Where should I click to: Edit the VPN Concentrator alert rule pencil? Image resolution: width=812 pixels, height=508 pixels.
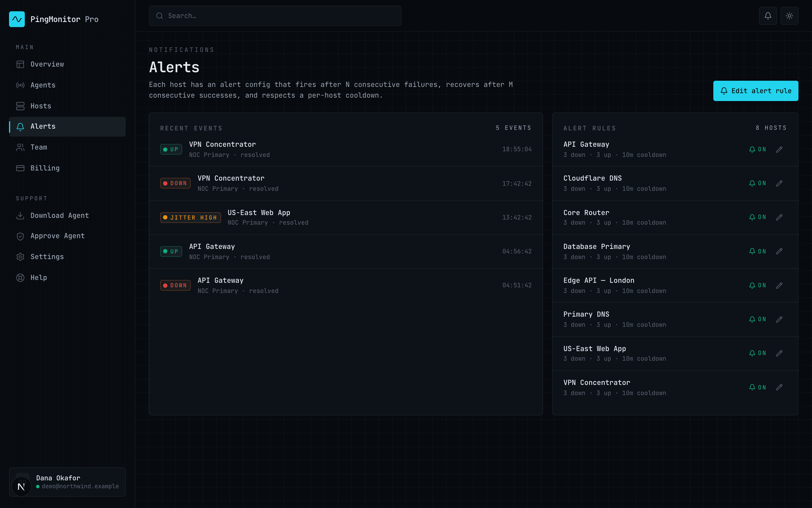point(779,387)
